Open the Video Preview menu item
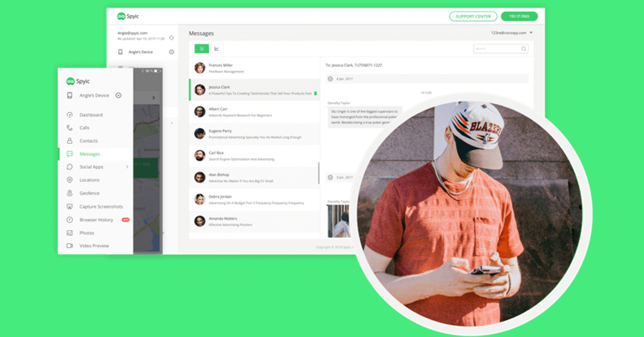 point(94,246)
